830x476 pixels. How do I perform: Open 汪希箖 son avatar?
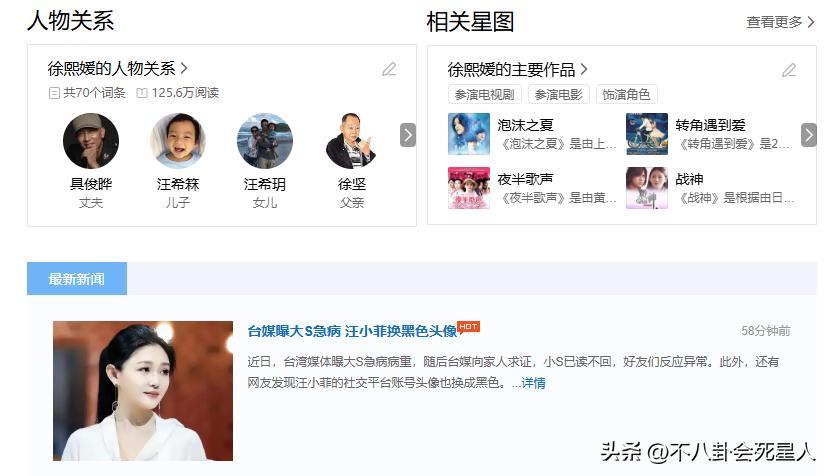[x=178, y=141]
